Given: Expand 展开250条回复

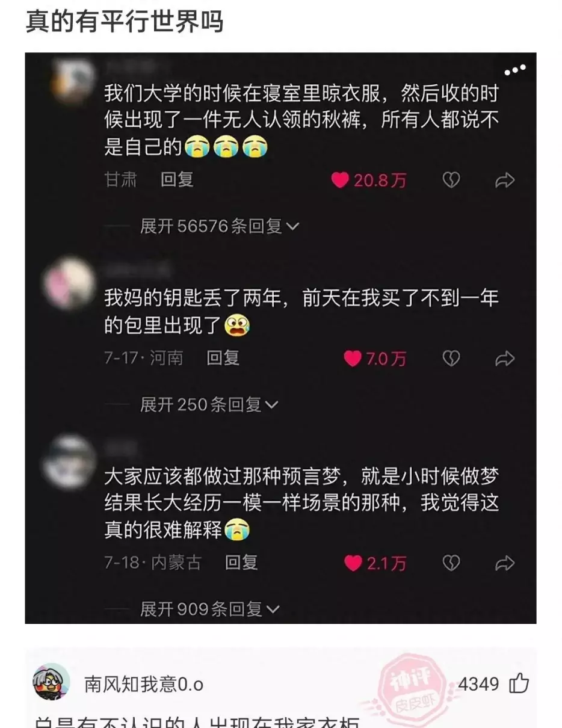Looking at the screenshot, I should click(x=209, y=404).
